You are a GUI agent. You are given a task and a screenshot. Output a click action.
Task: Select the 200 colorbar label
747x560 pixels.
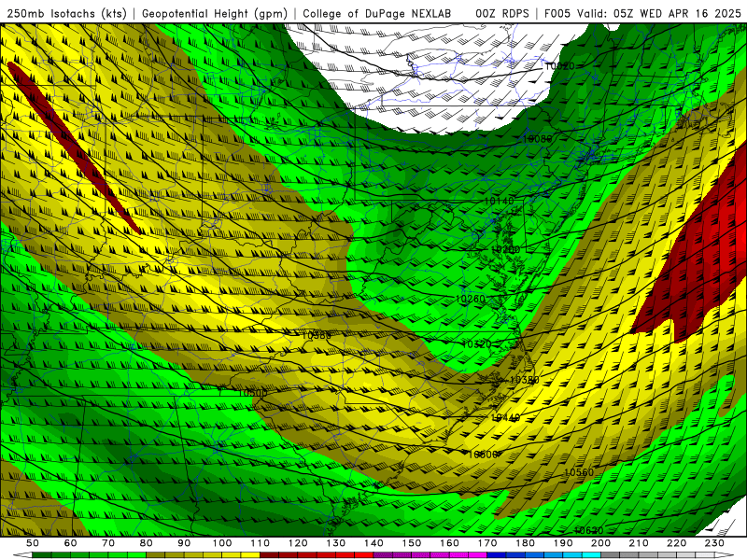point(600,543)
